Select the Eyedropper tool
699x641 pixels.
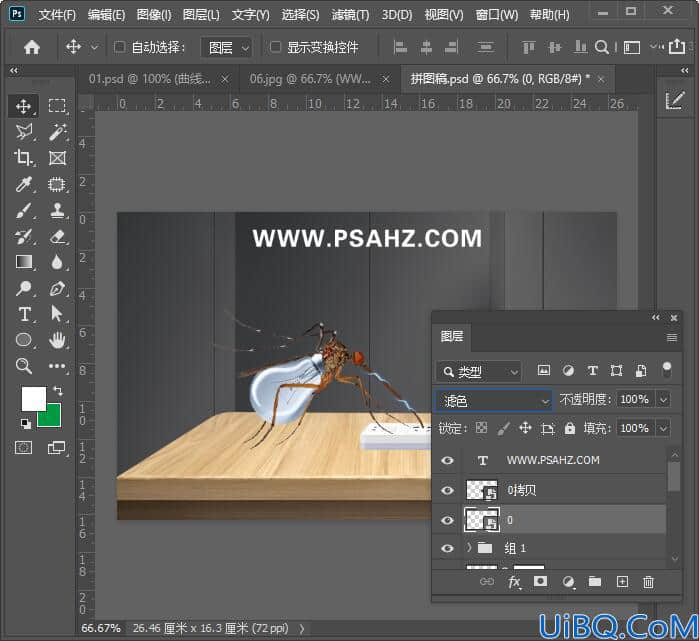23,184
